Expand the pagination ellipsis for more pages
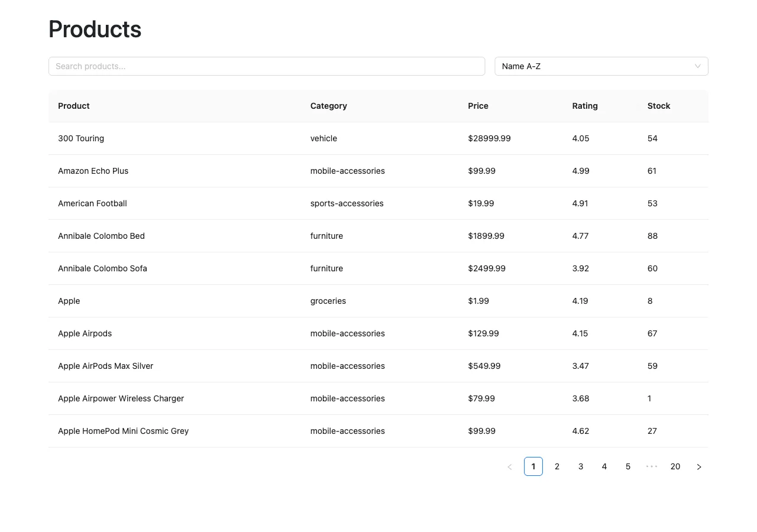The image size is (757, 532). pos(652,466)
